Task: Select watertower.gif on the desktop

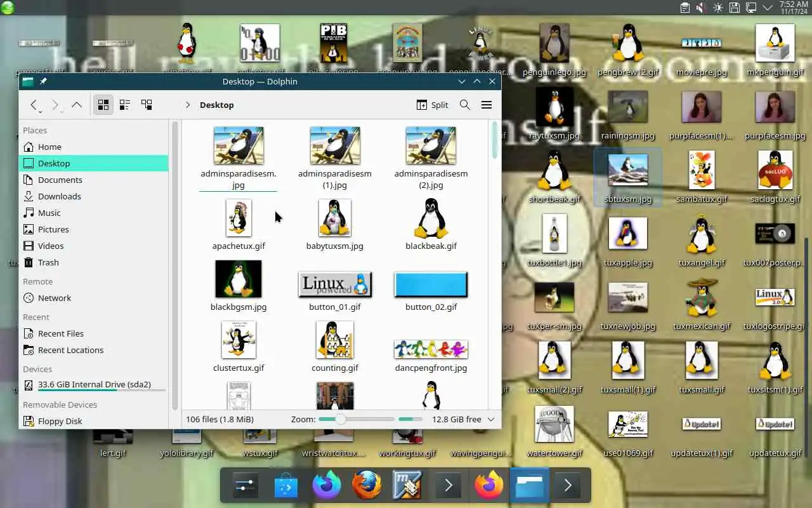Action: click(555, 432)
